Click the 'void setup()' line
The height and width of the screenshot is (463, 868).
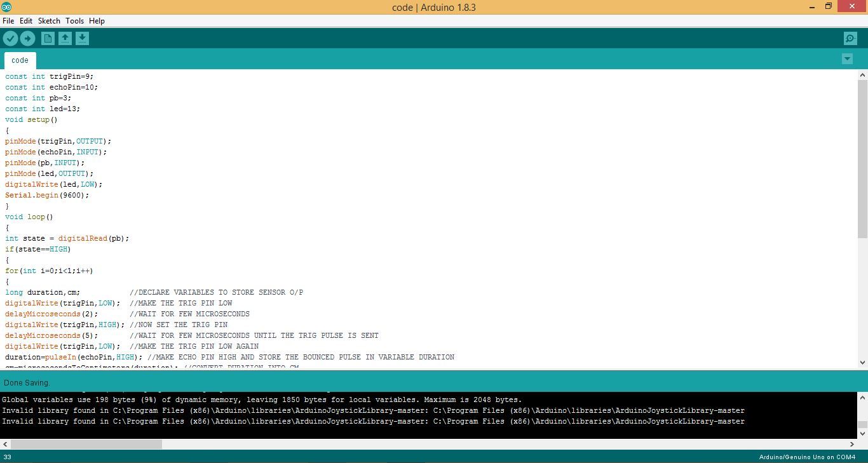pos(31,119)
